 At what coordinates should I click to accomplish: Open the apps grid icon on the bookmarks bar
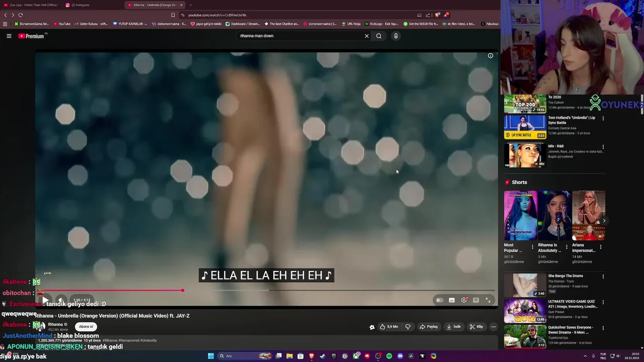(x=5, y=24)
